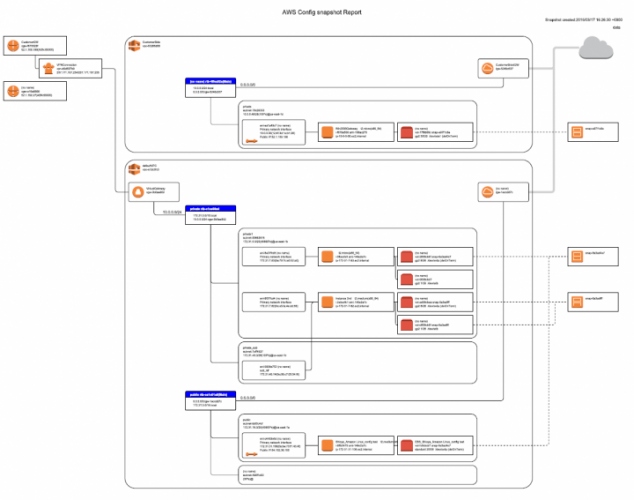
Task: Click the 'AWS Config snapshot Report' title
Action: [321, 12]
